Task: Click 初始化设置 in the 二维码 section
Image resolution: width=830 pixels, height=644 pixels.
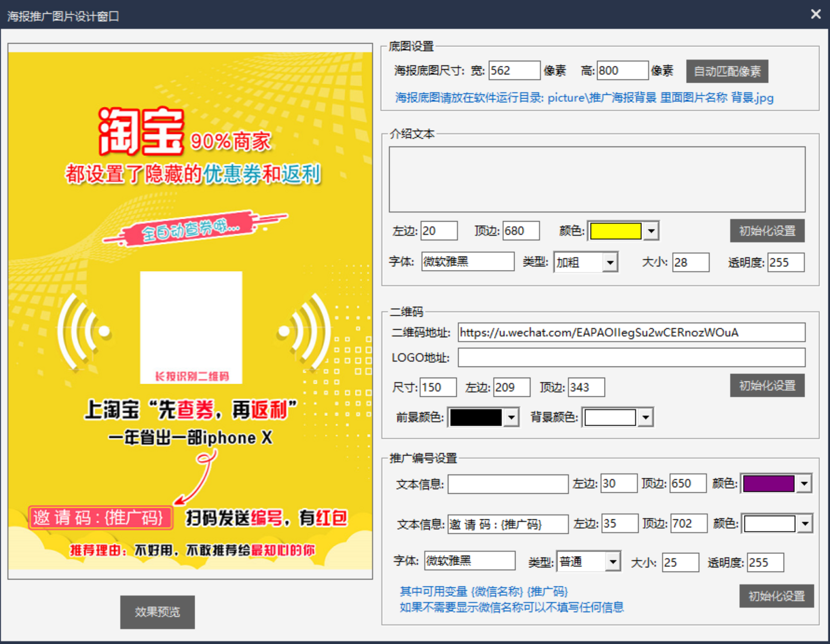Action: point(767,386)
